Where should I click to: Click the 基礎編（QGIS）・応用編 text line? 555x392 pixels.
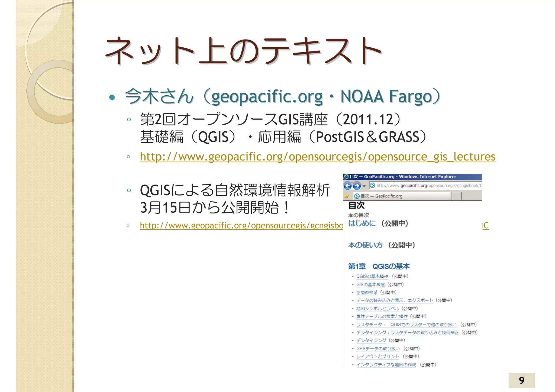[x=284, y=137]
